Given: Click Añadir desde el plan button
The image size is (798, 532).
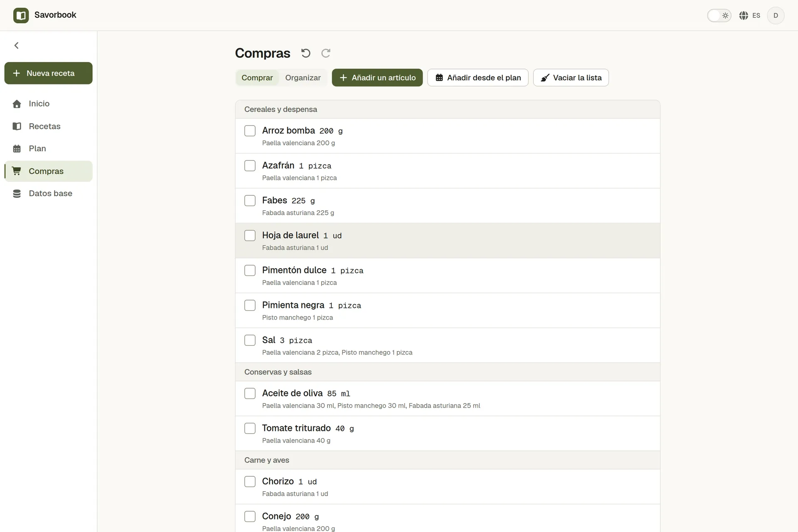Looking at the screenshot, I should click(478, 78).
